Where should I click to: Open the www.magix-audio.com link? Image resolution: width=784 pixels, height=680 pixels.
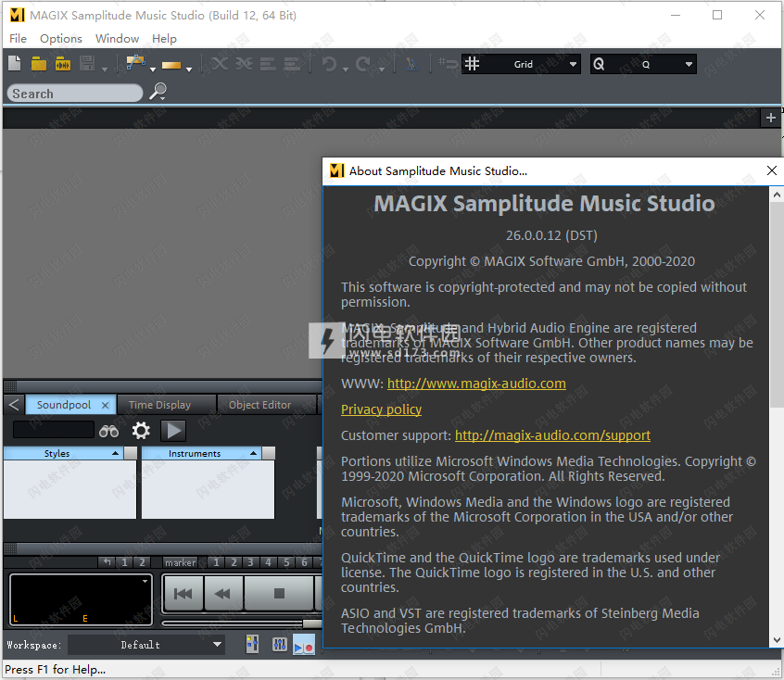476,384
